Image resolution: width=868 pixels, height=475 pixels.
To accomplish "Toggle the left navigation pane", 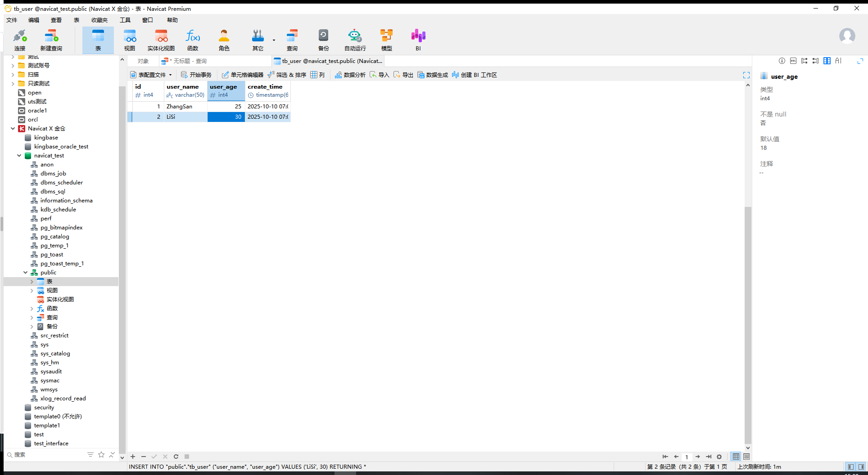I will (850, 467).
